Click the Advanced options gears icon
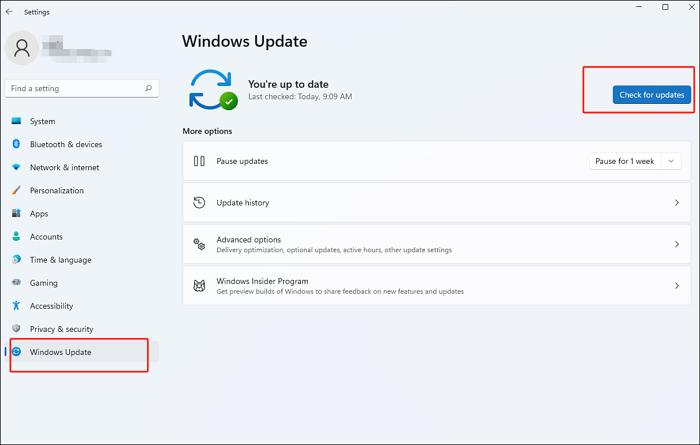The width and height of the screenshot is (700, 445). click(x=199, y=244)
